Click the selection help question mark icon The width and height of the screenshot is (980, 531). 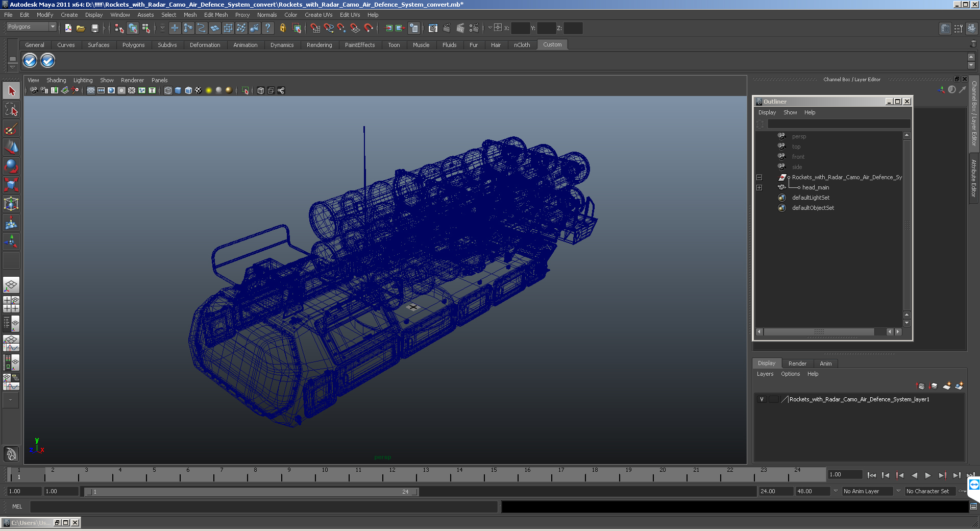[267, 28]
